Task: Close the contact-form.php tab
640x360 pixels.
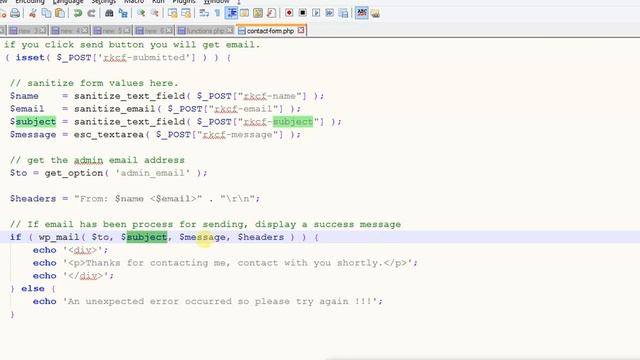Action: [301, 31]
